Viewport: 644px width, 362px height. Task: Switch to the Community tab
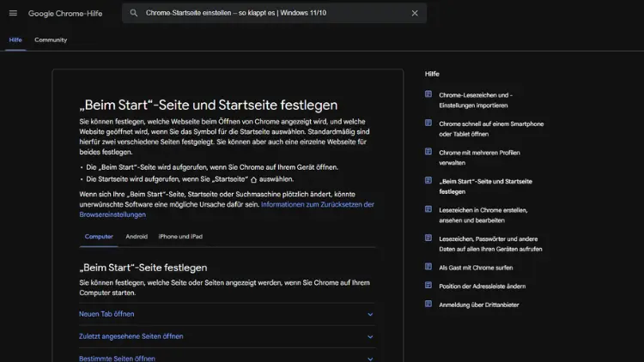pos(51,39)
